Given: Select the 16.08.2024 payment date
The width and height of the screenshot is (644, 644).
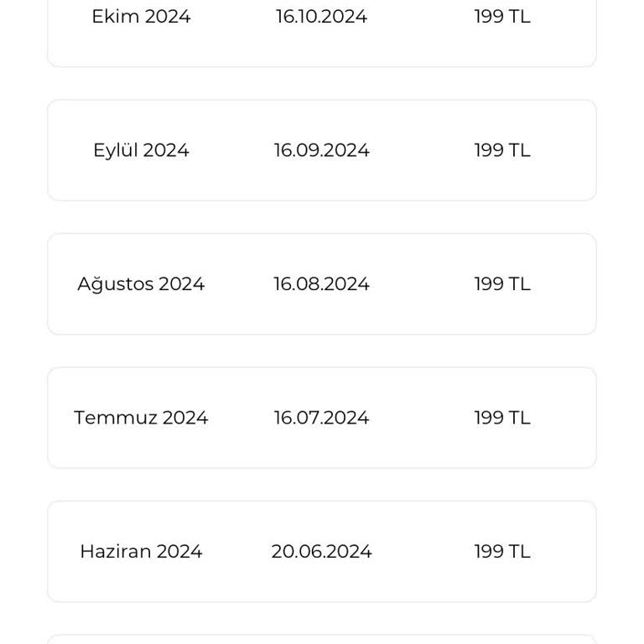Looking at the screenshot, I should 321,284.
